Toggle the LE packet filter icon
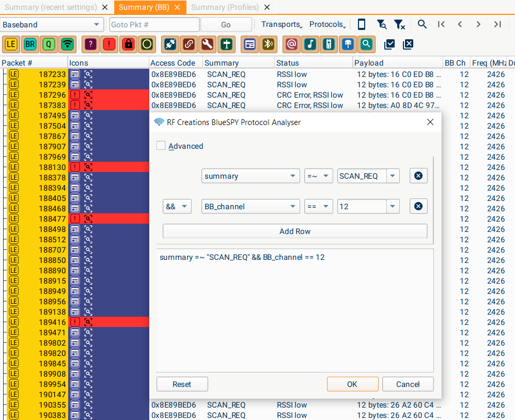The image size is (515, 420). click(x=11, y=44)
